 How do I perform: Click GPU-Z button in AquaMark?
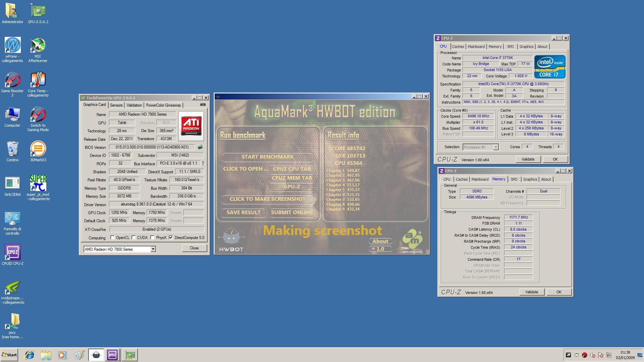point(292,187)
